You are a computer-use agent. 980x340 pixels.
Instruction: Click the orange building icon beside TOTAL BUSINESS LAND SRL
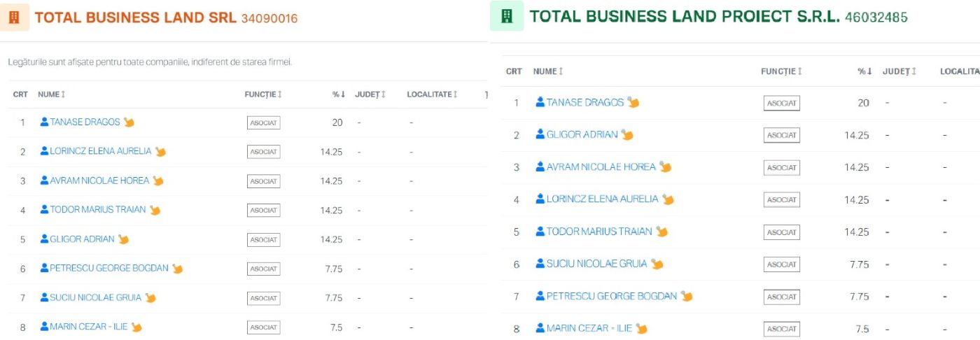click(x=15, y=17)
